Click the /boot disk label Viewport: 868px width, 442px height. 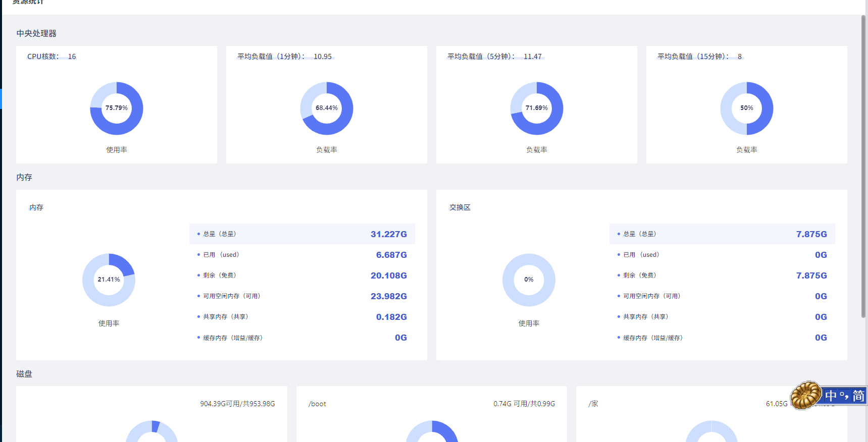pos(317,404)
